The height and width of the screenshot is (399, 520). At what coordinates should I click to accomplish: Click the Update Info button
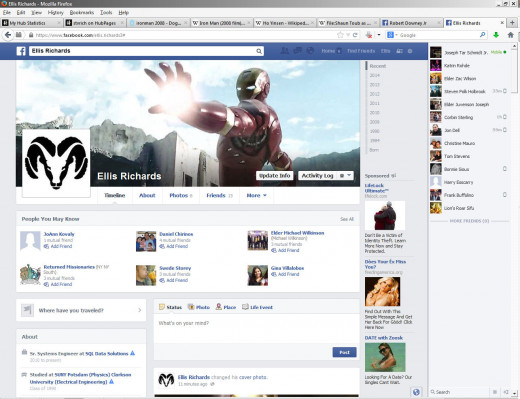coord(275,176)
